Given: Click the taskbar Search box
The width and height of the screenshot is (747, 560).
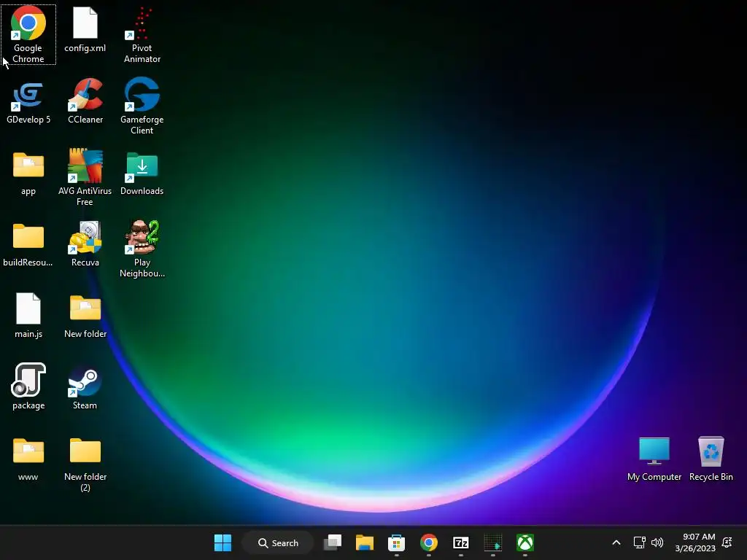Looking at the screenshot, I should click(x=278, y=542).
